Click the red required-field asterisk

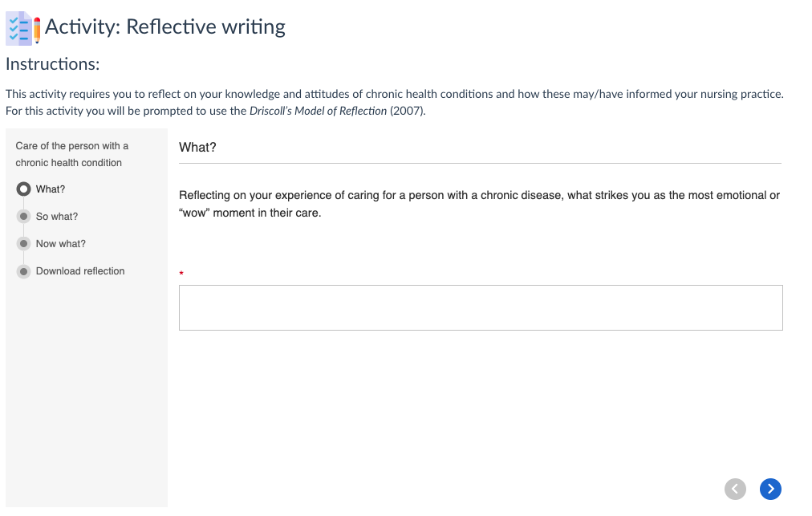(181, 273)
